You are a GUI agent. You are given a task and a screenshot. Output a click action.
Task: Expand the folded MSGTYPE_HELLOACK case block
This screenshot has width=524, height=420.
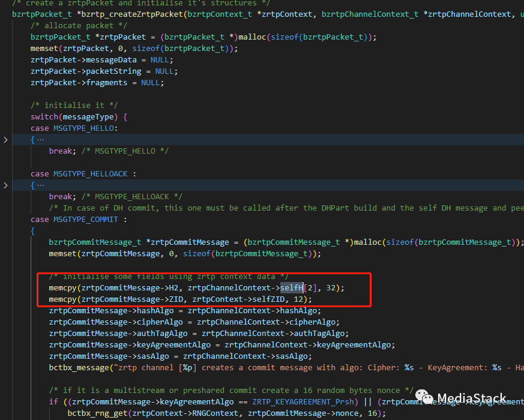[x=6, y=185]
